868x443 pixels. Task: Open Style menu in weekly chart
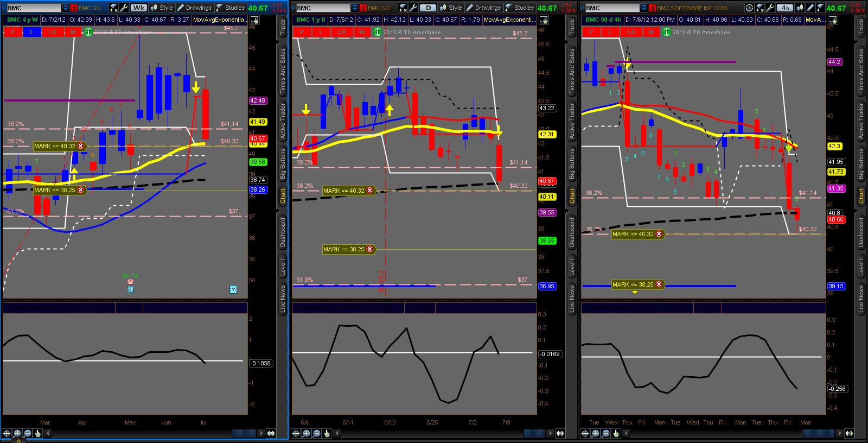coord(161,8)
